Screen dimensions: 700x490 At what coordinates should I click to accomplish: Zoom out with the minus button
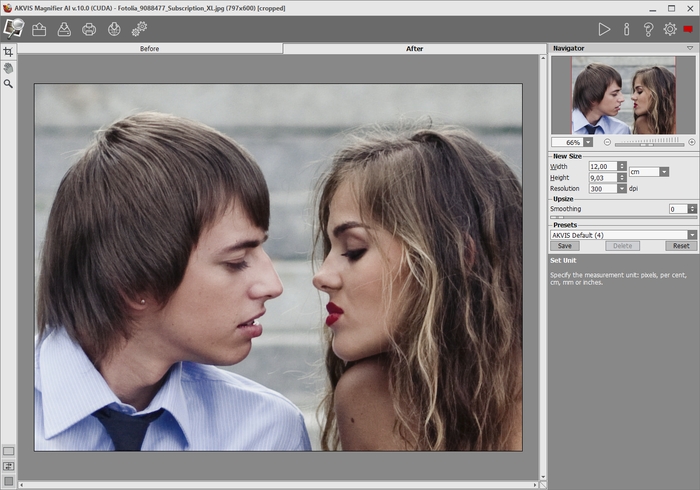(607, 142)
